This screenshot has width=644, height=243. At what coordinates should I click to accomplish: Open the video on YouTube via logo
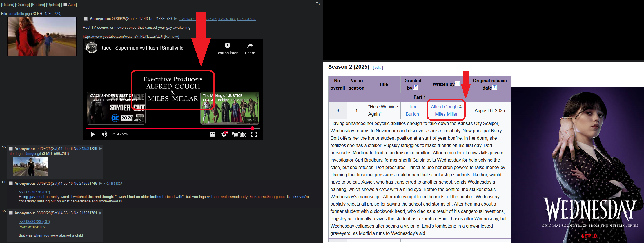tap(239, 134)
